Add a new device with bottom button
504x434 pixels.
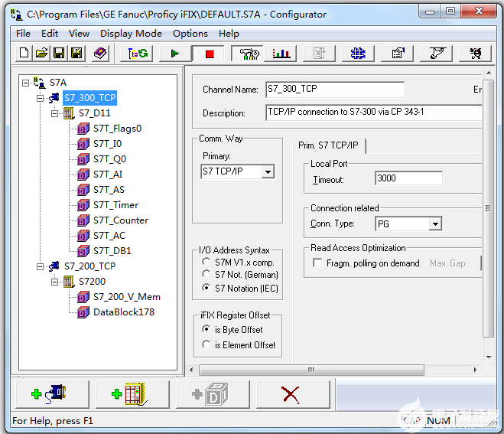[x=132, y=394]
